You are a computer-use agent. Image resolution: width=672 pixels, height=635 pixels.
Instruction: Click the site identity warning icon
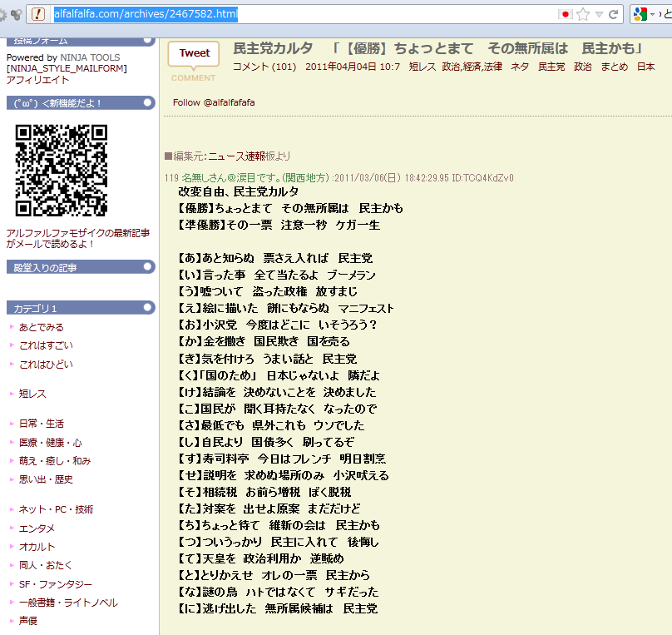point(37,14)
